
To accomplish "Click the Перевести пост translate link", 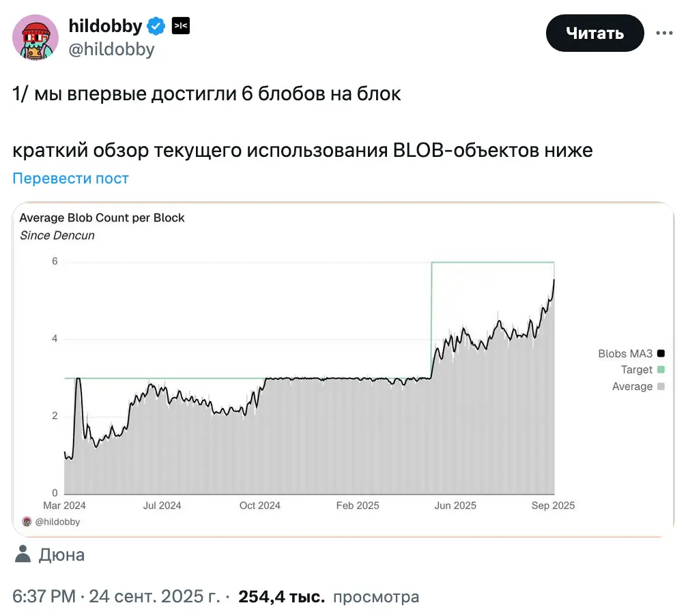I will click(x=70, y=179).
